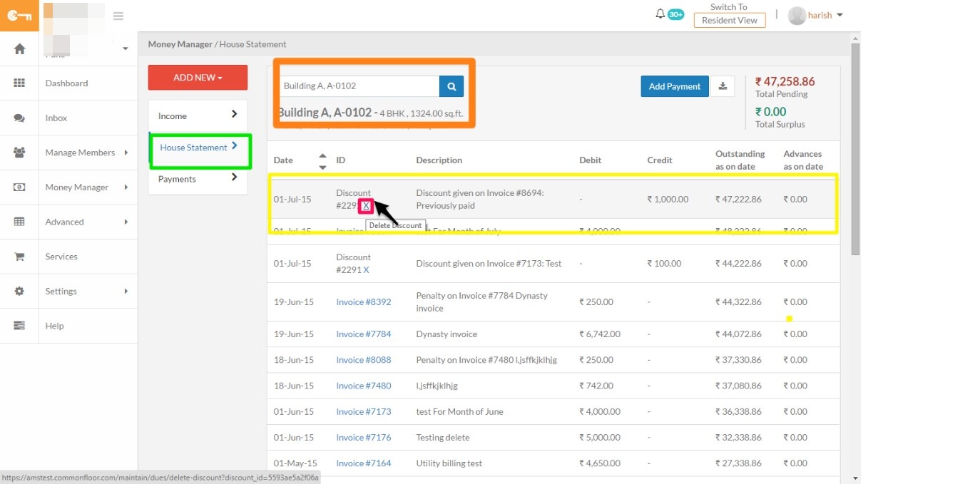Viewport: 980px width, 484px height.
Task: Click the Date column sort arrows
Action: [322, 162]
